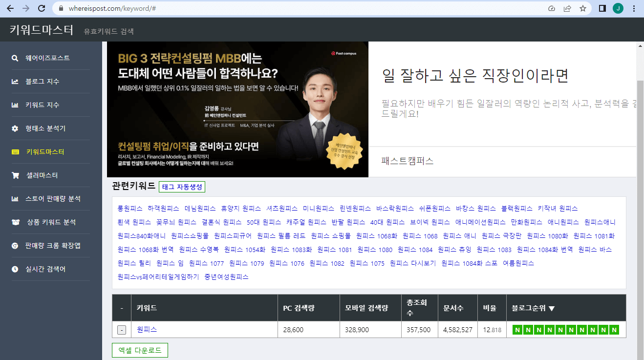Click the performance gauge icon in address bar
The width and height of the screenshot is (644, 360).
point(552,8)
